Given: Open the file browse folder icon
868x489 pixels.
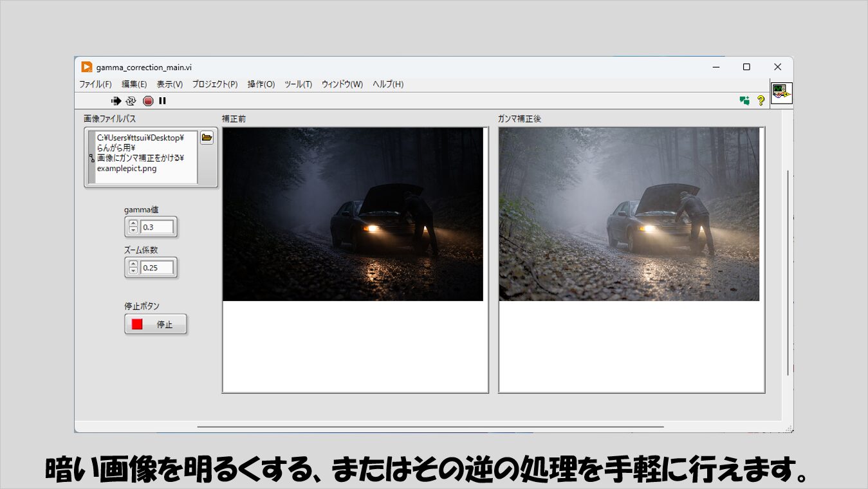Looking at the screenshot, I should pyautogui.click(x=207, y=138).
